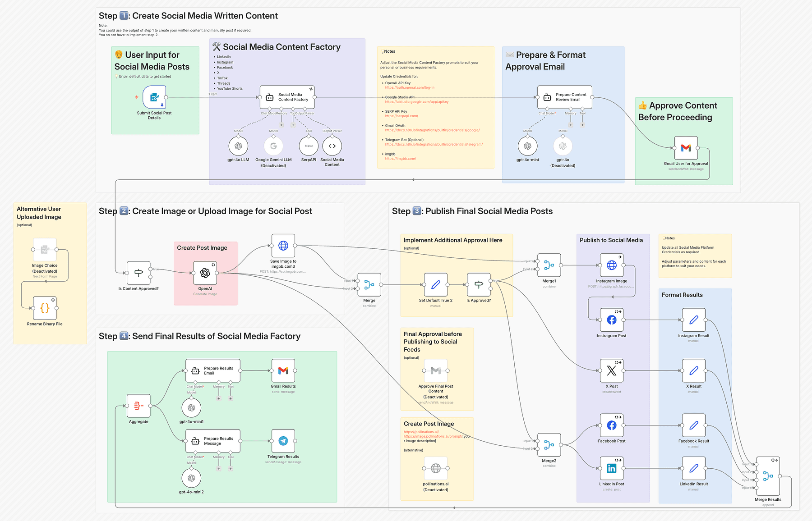Screen dimensions: 812x521
Task: Add Memory to Prepare Content Review Email
Action: [571, 125]
